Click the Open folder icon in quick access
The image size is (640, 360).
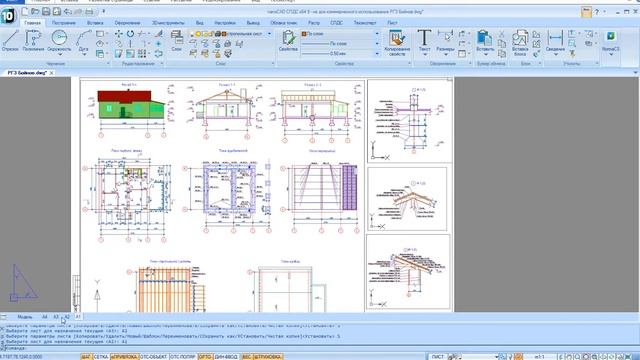(36, 11)
